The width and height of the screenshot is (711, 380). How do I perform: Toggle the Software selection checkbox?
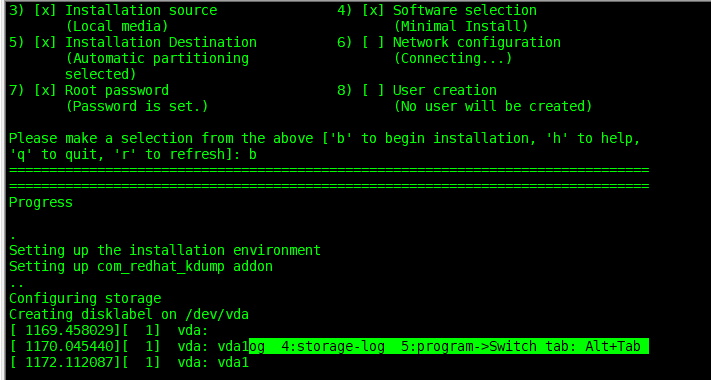tap(373, 10)
